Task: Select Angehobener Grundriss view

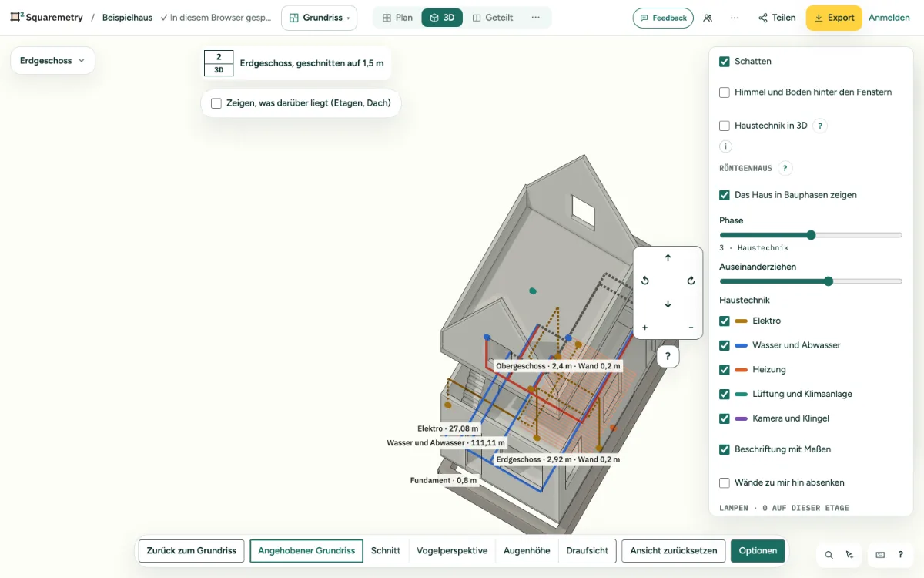Action: click(306, 551)
